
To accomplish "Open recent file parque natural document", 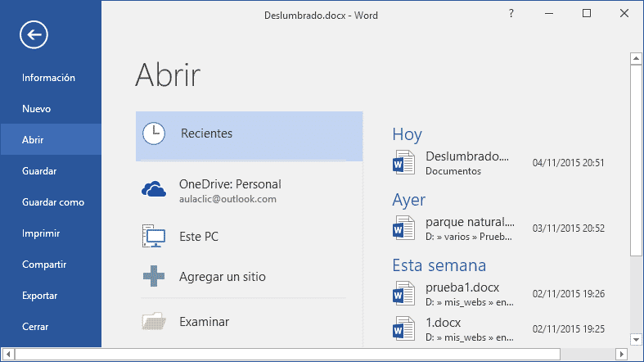I will click(470, 222).
